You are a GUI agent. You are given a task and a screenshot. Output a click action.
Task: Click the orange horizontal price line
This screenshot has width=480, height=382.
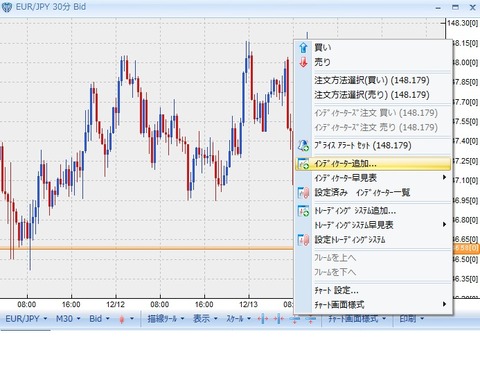[x=147, y=248]
